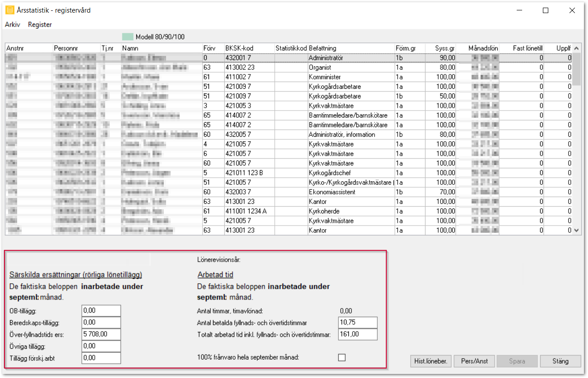Click BKSK code 432001 7
Image resolution: width=588 pixels, height=378 pixels.
tap(249, 58)
